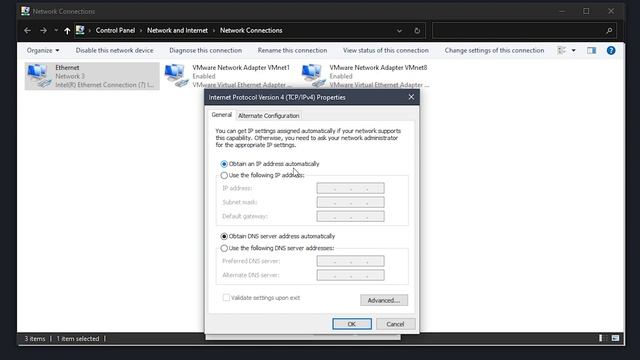Viewport: 640px width, 360px height.
Task: Cancel the TCP/IPv4 Properties dialog
Action: tap(395, 324)
